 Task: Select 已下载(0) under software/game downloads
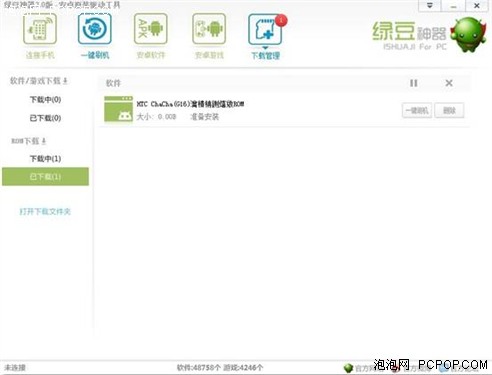[x=45, y=118]
